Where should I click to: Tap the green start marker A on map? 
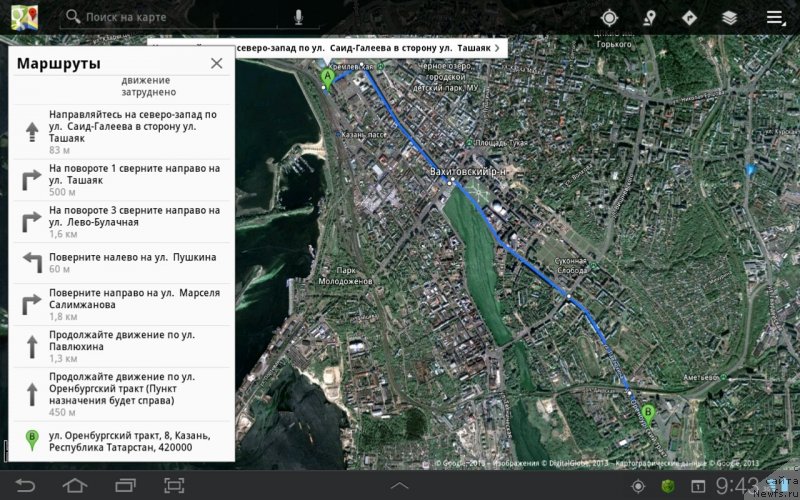coord(326,77)
